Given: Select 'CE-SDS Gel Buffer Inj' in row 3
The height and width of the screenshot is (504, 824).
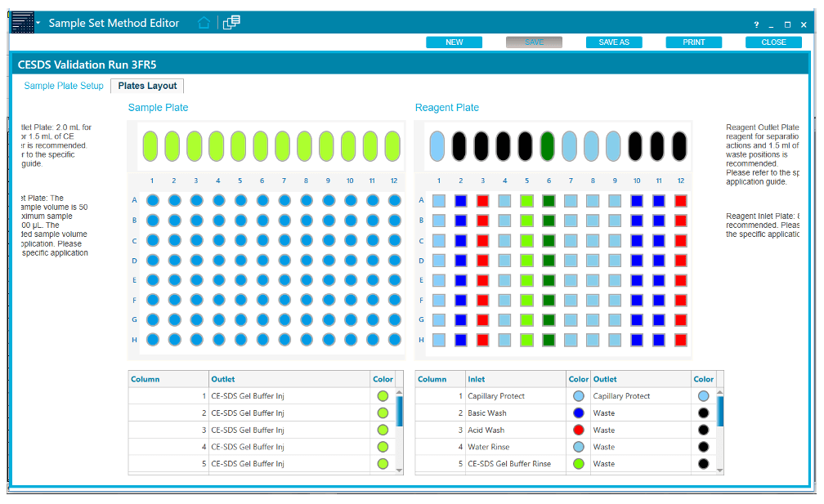Looking at the screenshot, I should tap(289, 430).
